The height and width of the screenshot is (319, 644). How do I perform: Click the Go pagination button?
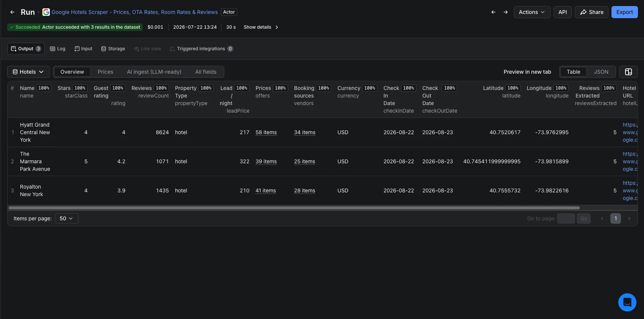(x=583, y=218)
